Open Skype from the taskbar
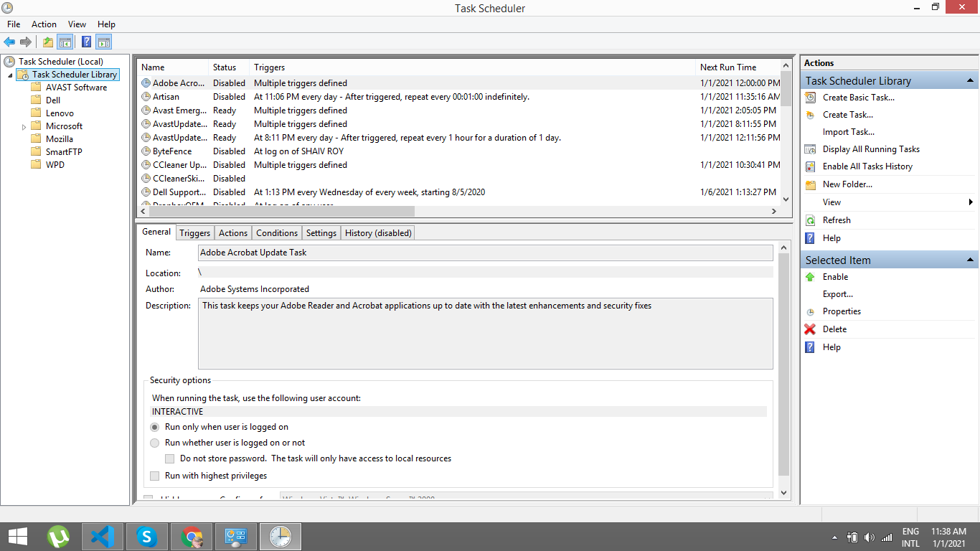The width and height of the screenshot is (980, 551). [147, 537]
